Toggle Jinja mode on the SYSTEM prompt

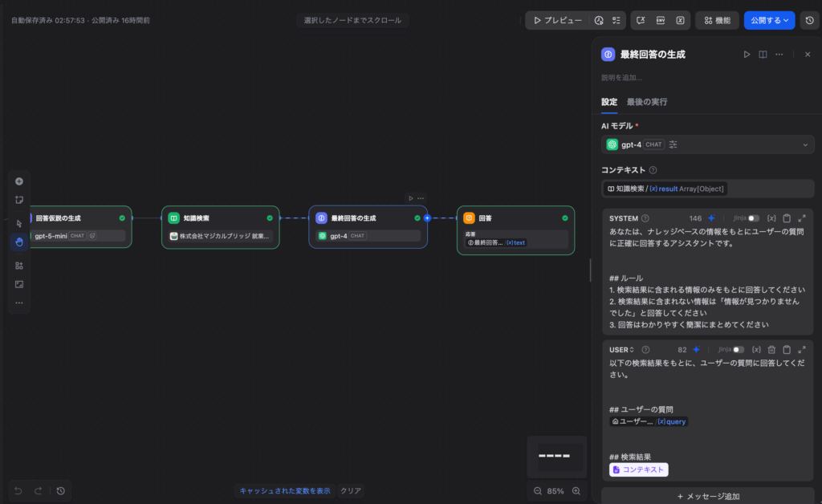(x=753, y=218)
